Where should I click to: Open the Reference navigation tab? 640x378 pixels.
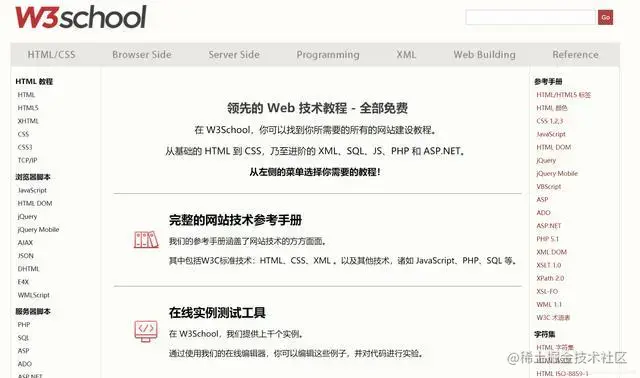[575, 55]
